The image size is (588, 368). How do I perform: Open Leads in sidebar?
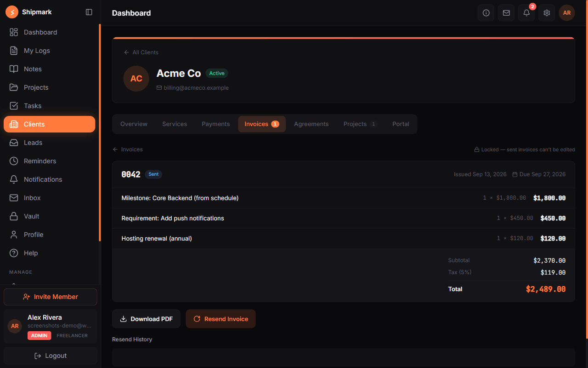click(x=50, y=143)
